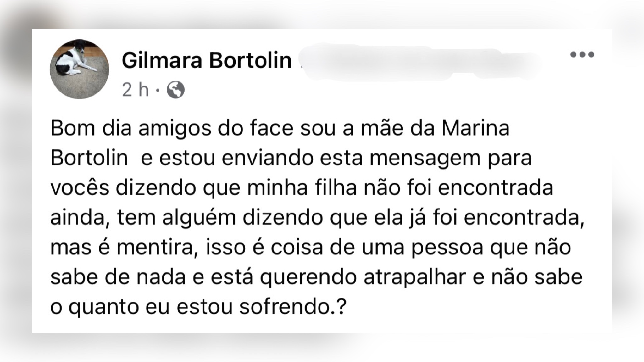Click the first line starting "Bom dia amigos"
Screen dimensions: 644x362
(280, 129)
